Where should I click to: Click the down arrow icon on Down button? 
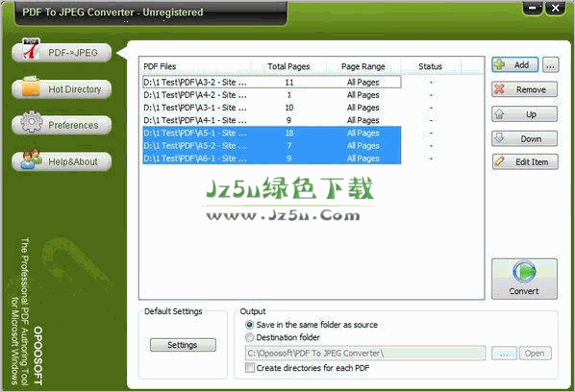[499, 137]
